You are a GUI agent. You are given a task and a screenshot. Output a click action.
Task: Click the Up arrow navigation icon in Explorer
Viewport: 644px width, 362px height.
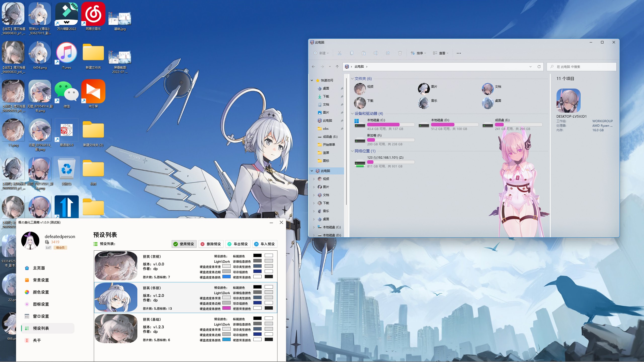tap(337, 67)
